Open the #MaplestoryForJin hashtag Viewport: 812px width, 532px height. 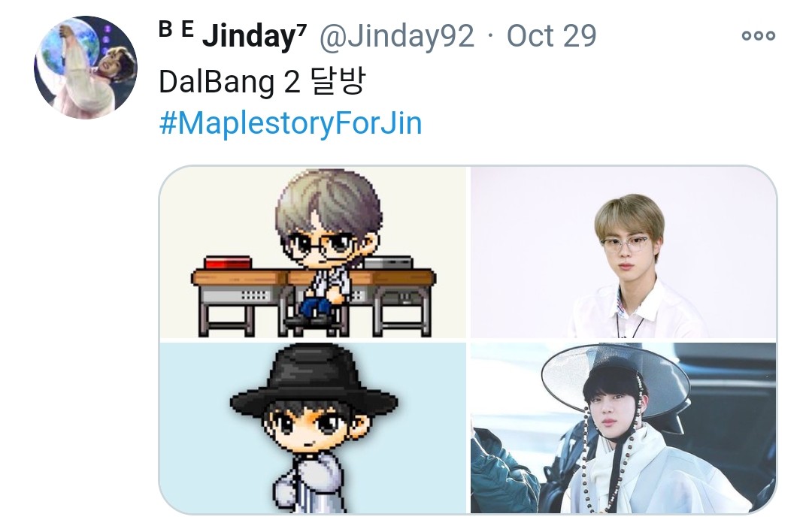(x=290, y=123)
